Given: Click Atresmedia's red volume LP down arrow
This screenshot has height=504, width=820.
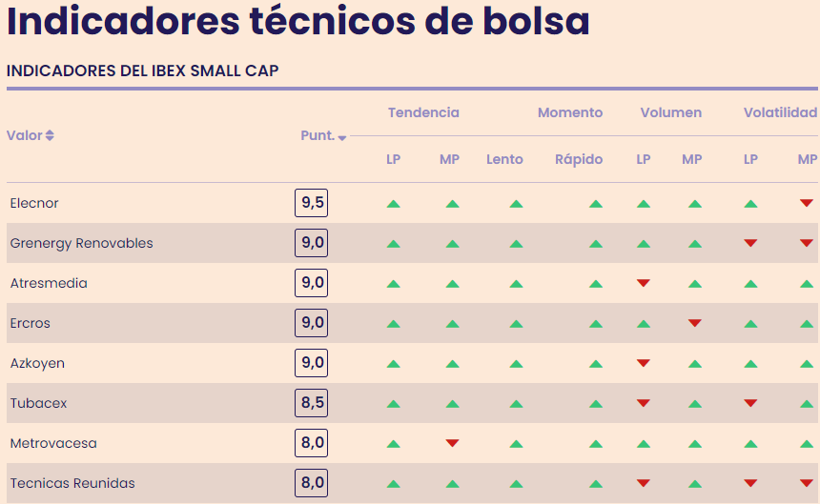Looking at the screenshot, I should point(644,283).
